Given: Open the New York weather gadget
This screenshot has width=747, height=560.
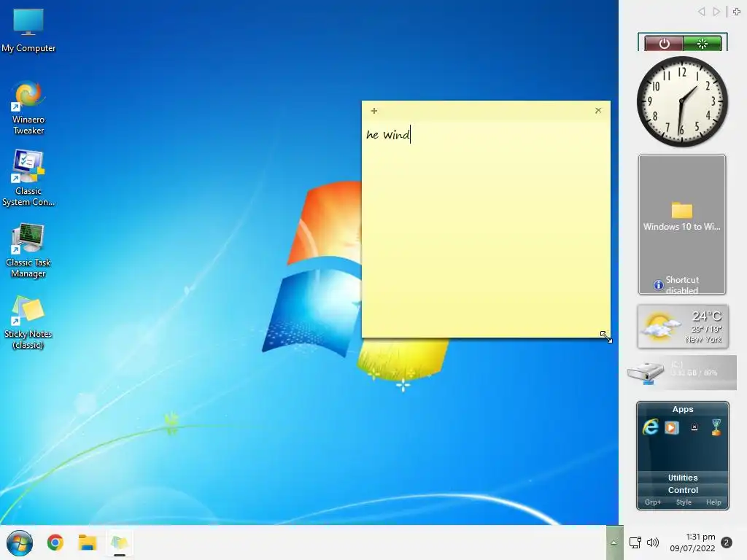Looking at the screenshot, I should tap(683, 327).
